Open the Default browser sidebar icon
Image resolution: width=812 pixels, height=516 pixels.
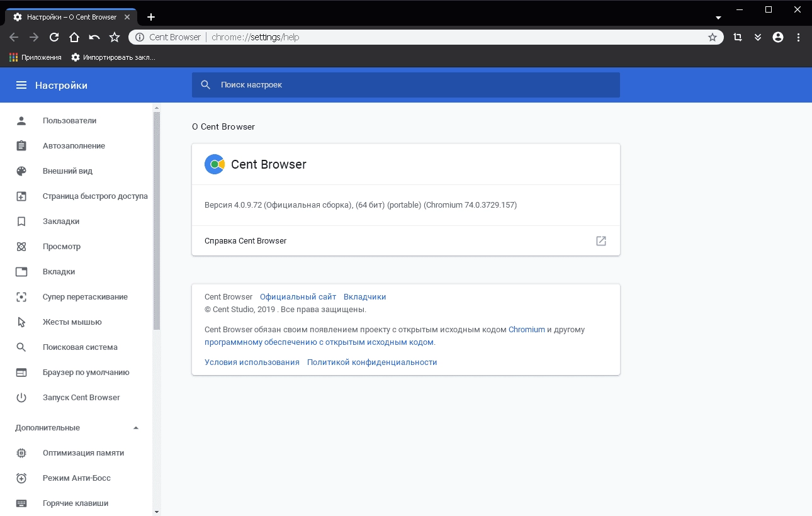pos(21,372)
